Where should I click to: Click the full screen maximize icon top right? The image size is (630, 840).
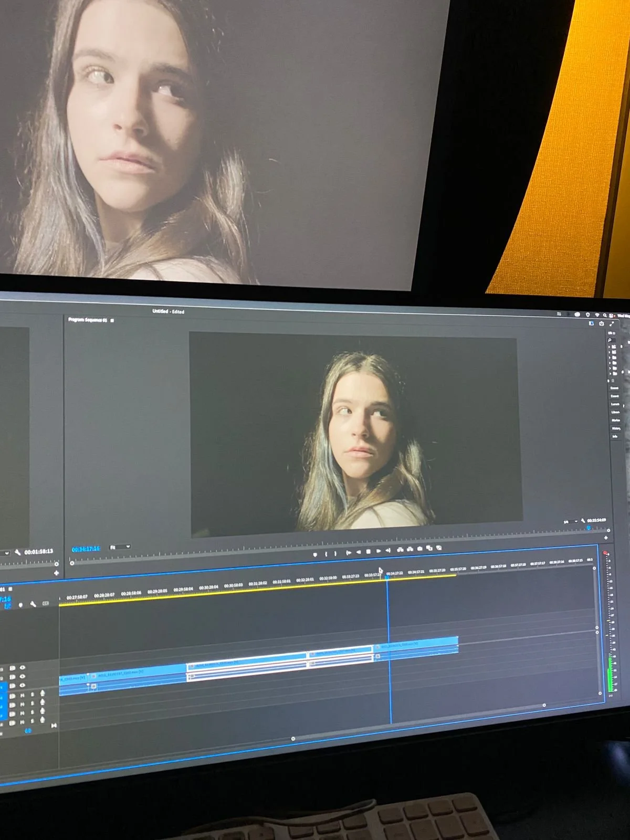pyautogui.click(x=612, y=323)
